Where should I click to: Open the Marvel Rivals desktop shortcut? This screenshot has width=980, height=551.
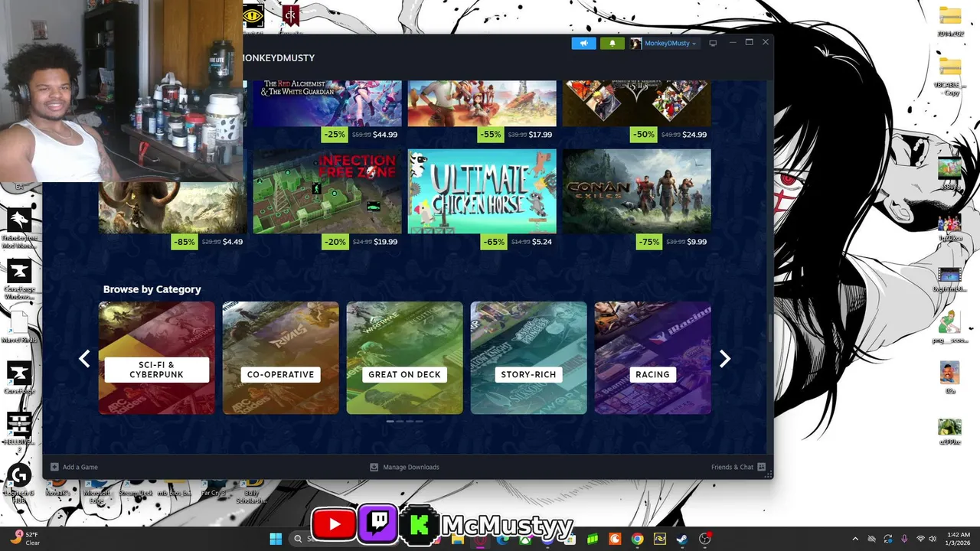pyautogui.click(x=19, y=327)
